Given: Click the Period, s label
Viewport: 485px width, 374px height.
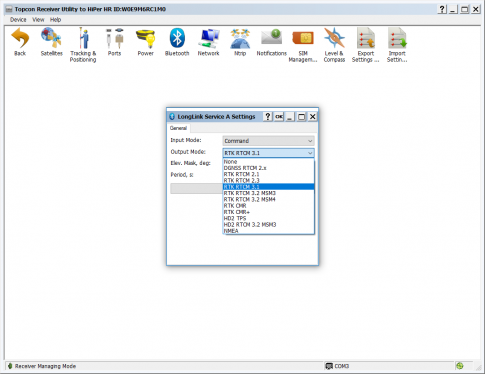Looking at the screenshot, I should pos(182,175).
